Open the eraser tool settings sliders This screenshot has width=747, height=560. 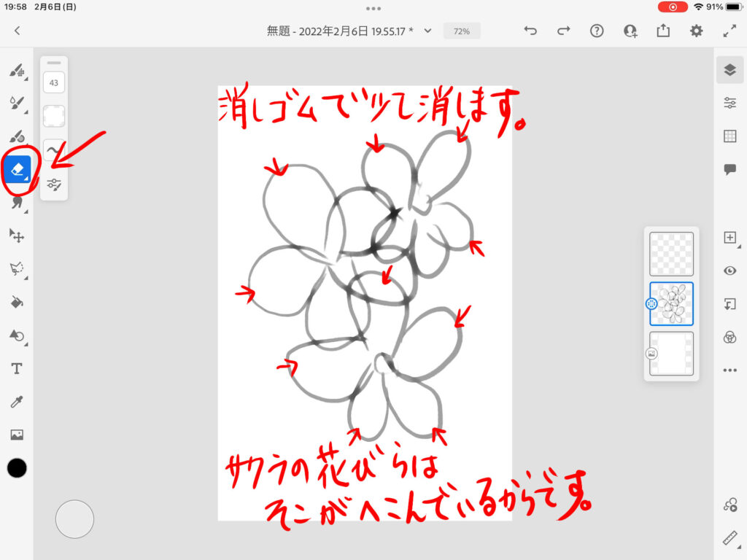click(x=54, y=184)
